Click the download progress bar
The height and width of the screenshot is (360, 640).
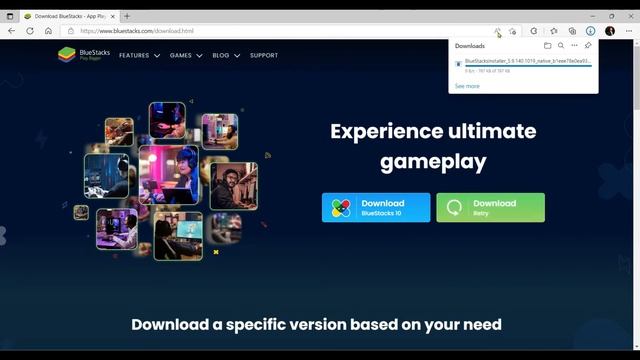click(x=528, y=65)
